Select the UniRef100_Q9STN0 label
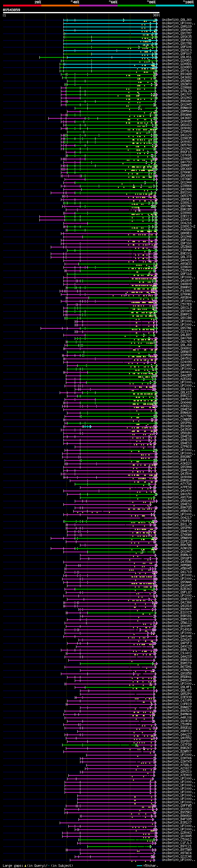 [177, 206]
